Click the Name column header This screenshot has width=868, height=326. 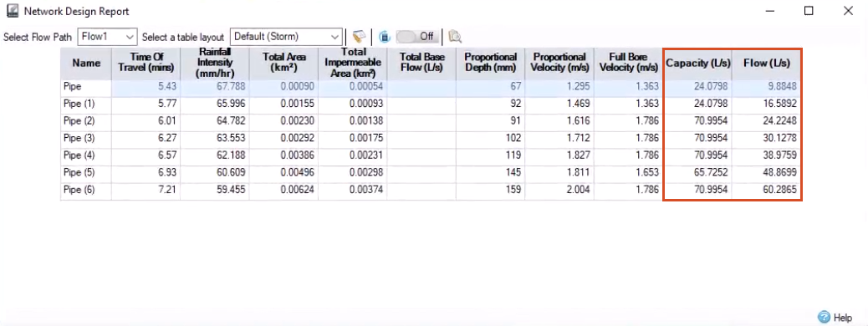pyautogui.click(x=86, y=64)
